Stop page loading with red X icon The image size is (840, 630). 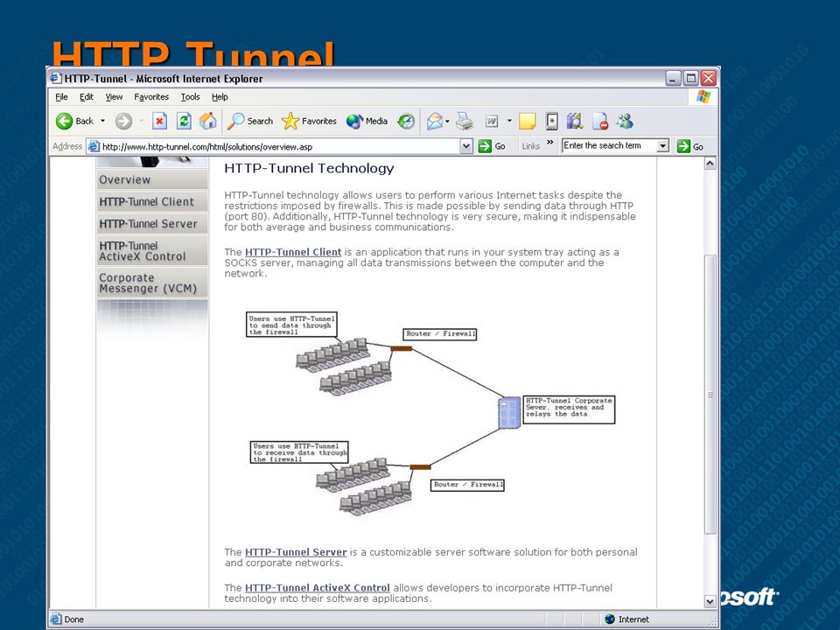tap(159, 121)
